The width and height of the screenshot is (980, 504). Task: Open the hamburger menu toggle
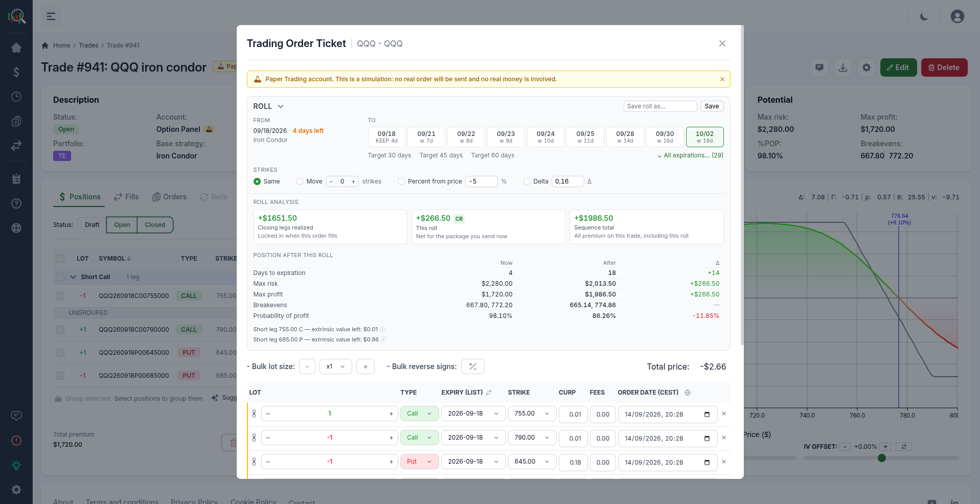pos(51,16)
